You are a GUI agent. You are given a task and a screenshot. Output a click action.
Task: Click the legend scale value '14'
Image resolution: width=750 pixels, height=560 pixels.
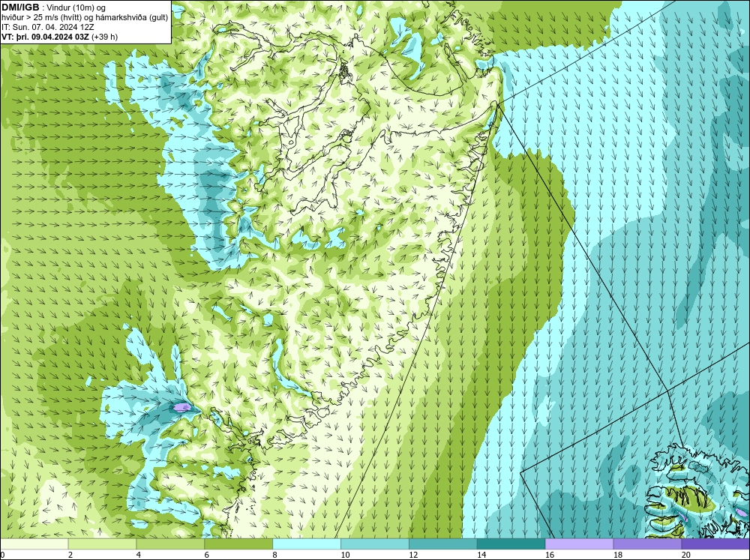pos(481,555)
